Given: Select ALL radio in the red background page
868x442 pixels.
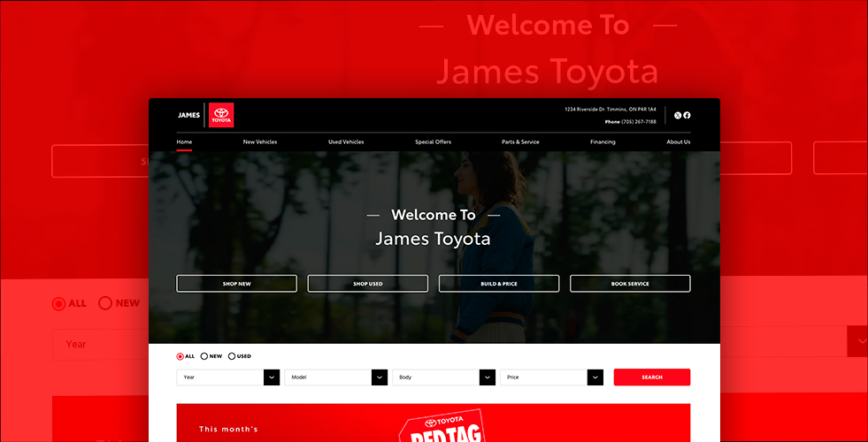Looking at the screenshot, I should (58, 304).
